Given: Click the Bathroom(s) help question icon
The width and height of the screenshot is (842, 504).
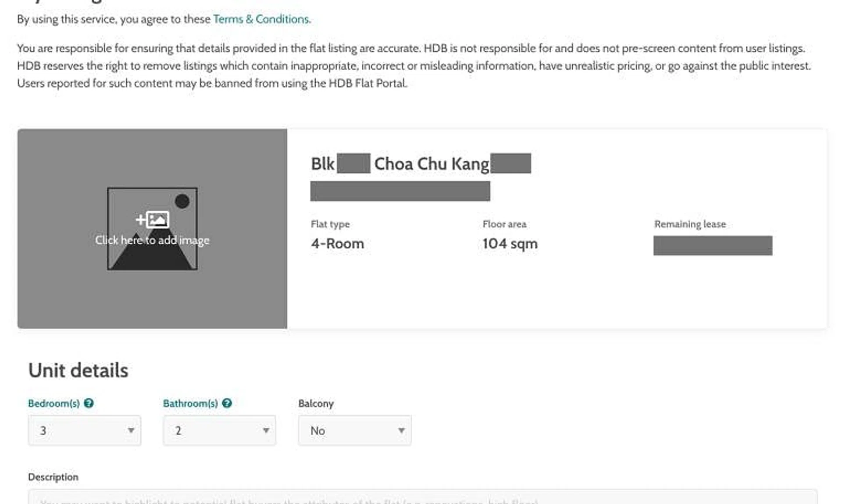Looking at the screenshot, I should [227, 403].
